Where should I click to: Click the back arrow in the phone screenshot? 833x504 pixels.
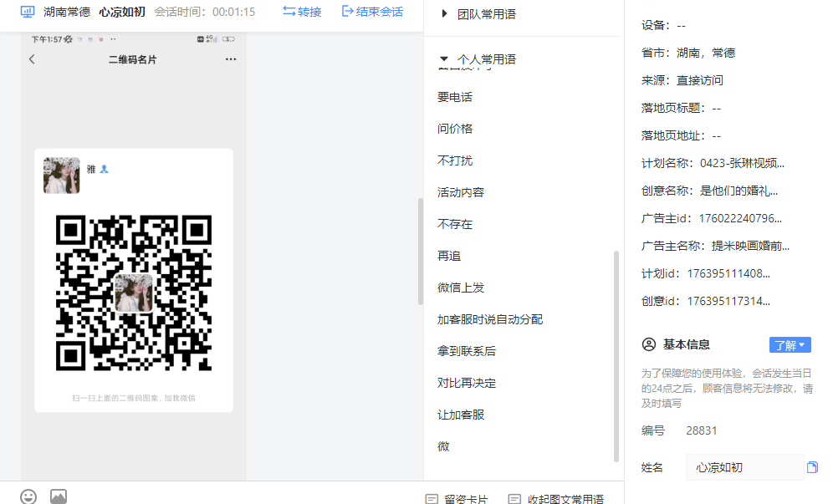point(32,59)
